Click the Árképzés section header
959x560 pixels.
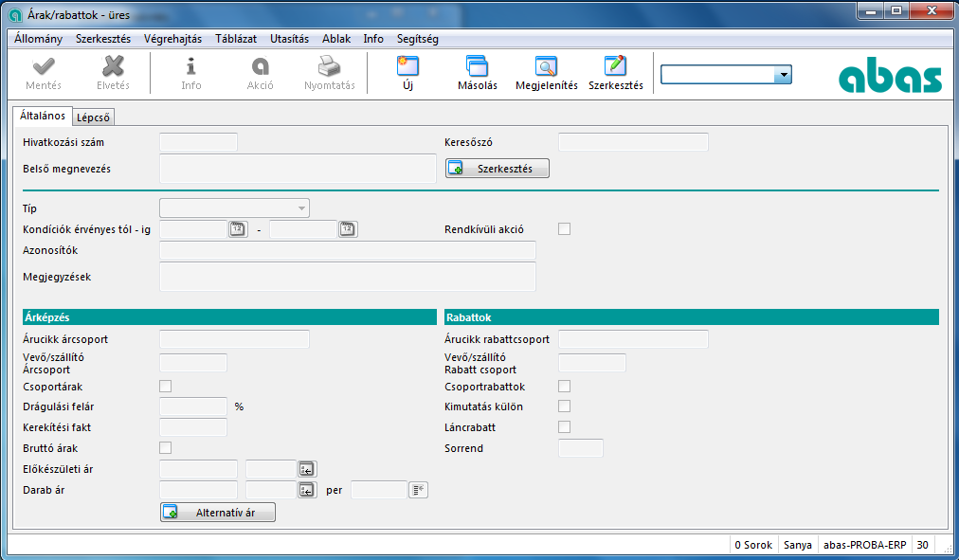tap(229, 317)
